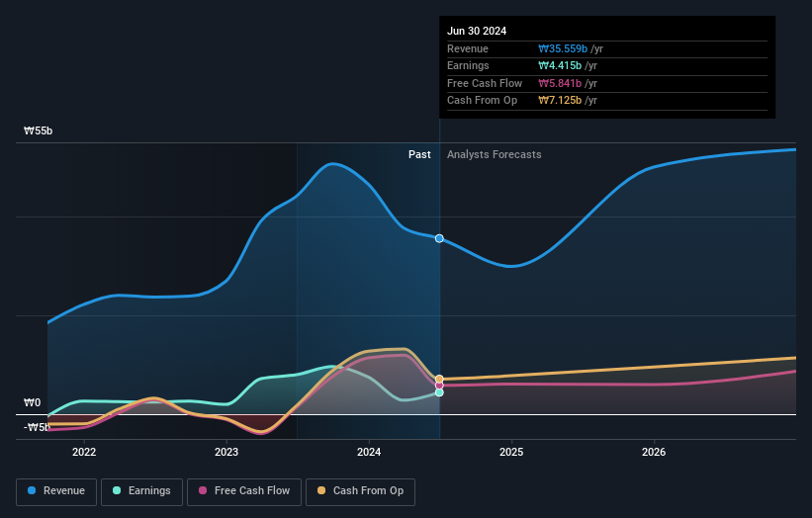The height and width of the screenshot is (518, 812).
Task: Click the ₩0 y-axis label
Action: [32, 402]
